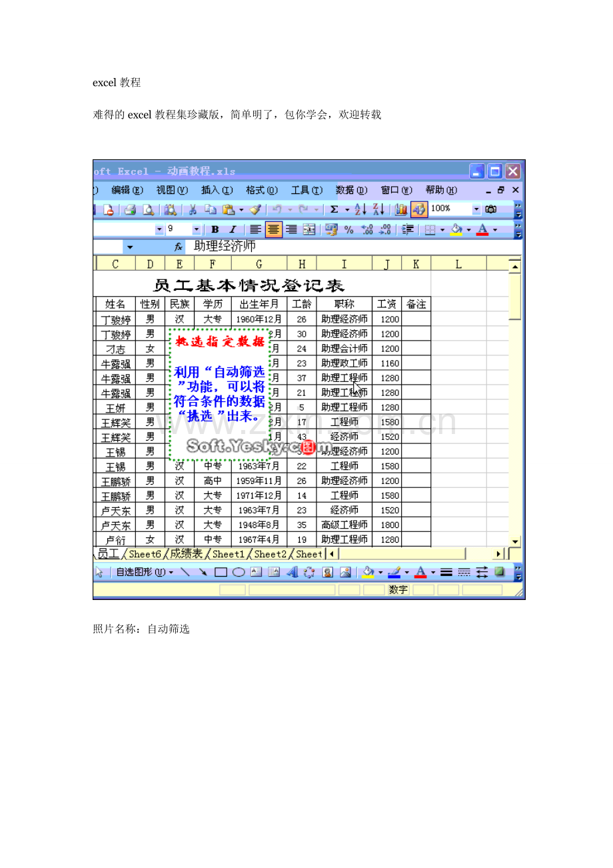613x868 pixels.
Task: Switch to the Sheet6 tab
Action: pos(145,553)
